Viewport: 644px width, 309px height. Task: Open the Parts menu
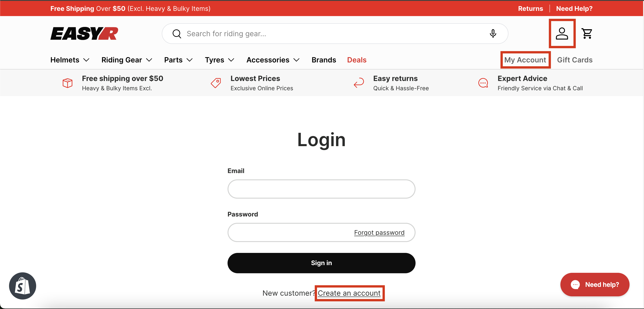(173, 60)
